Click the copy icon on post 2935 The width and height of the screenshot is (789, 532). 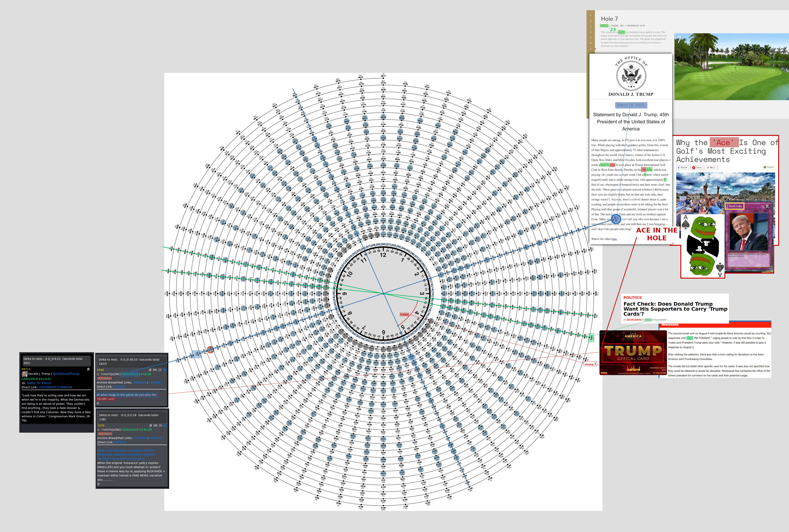151,425
